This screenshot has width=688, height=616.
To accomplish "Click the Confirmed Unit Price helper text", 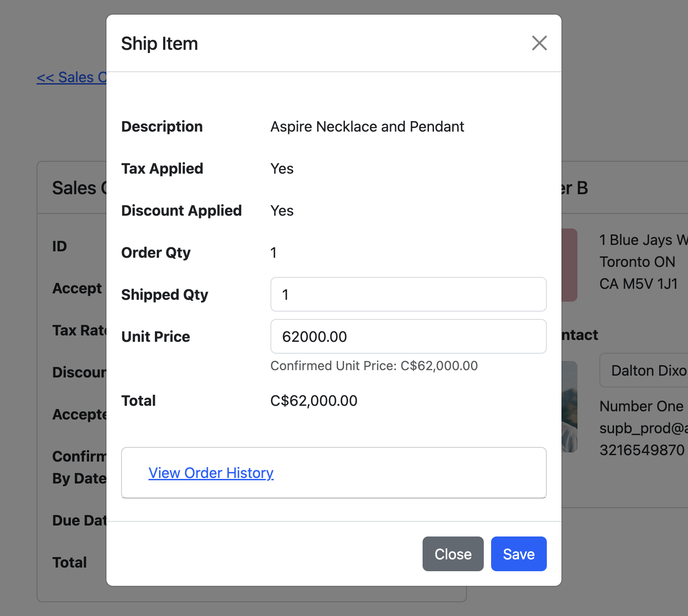I will pos(374,366).
